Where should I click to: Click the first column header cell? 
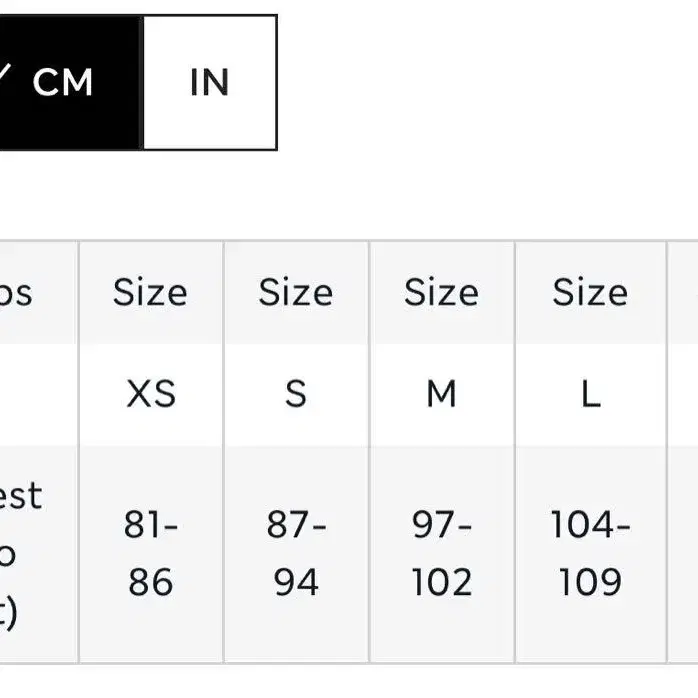click(38, 292)
